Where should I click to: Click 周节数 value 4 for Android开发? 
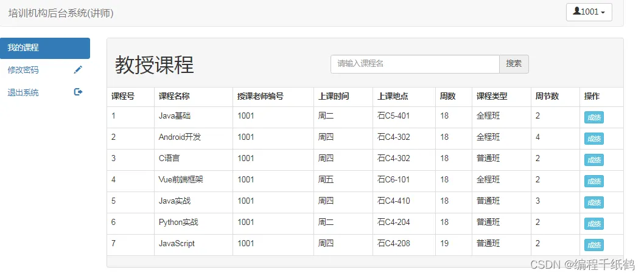point(537,137)
